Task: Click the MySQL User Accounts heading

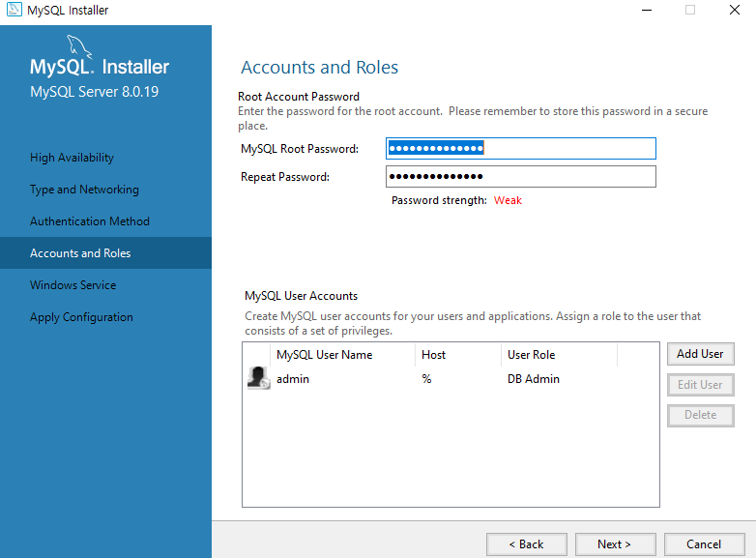Action: point(302,296)
